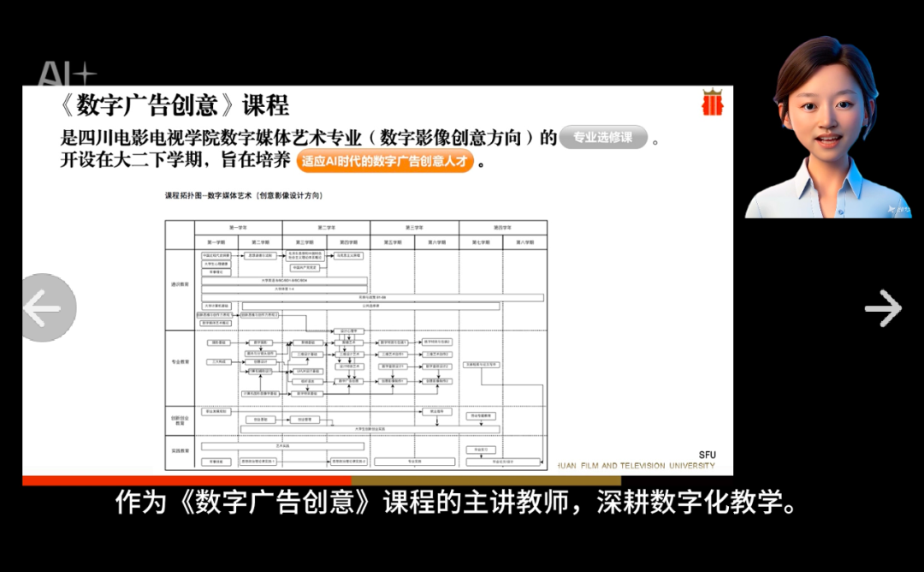Click the orange 适应AI时代的数字广告创意人才 badge
The image size is (924, 572).
point(385,161)
